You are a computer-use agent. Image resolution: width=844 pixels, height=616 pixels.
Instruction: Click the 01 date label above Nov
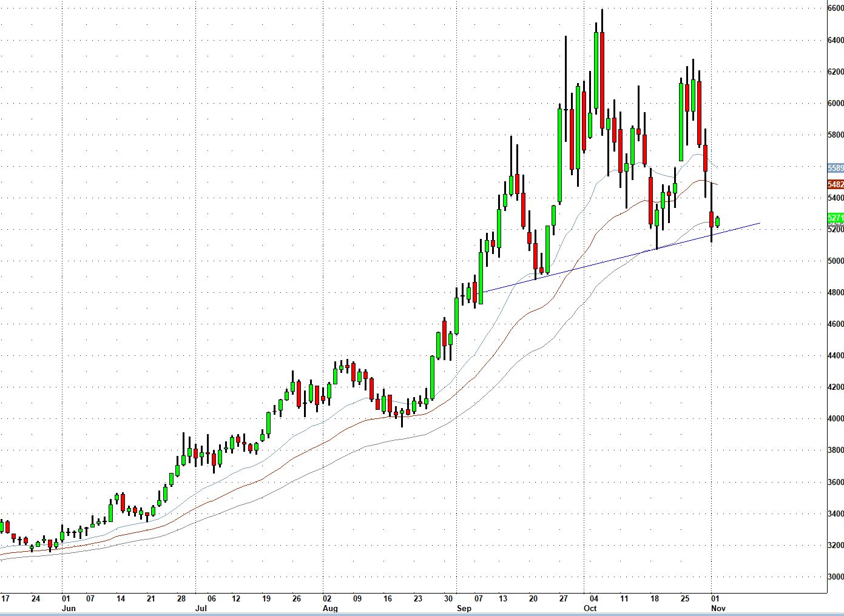715,599
